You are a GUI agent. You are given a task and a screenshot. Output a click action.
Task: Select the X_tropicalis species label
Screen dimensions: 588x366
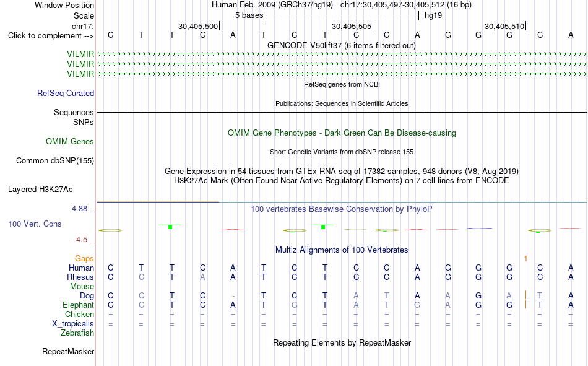coord(73,324)
